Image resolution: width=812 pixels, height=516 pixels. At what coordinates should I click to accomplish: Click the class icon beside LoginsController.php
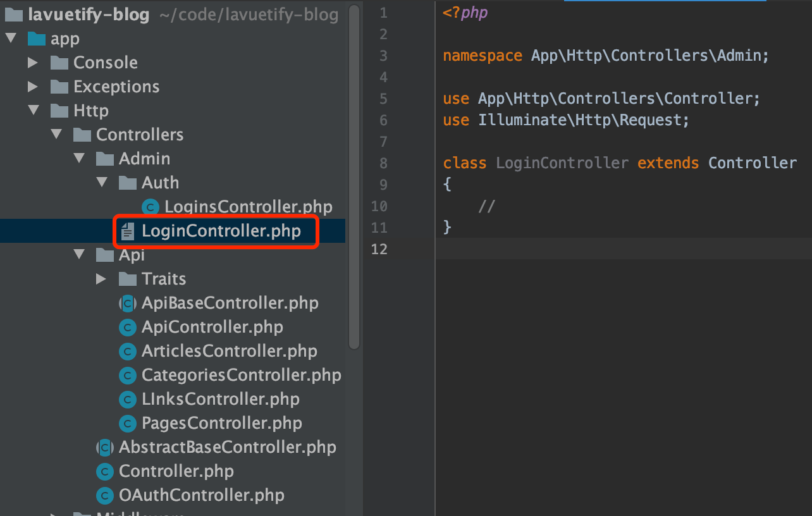tap(151, 206)
